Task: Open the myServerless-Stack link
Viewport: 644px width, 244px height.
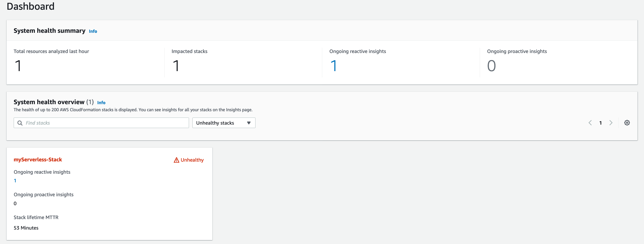Action: click(x=38, y=160)
